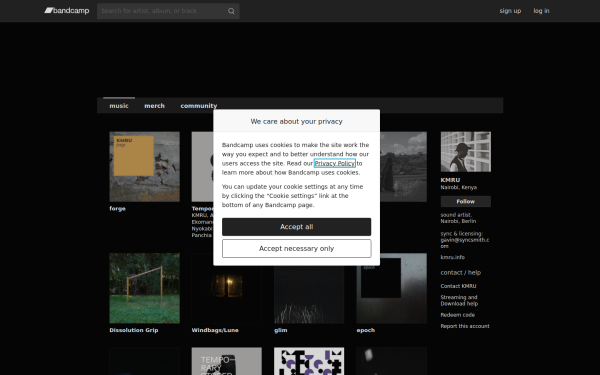Viewport: 600px width, 375px height.
Task: Open Streaming and Download help
Action: (459, 300)
